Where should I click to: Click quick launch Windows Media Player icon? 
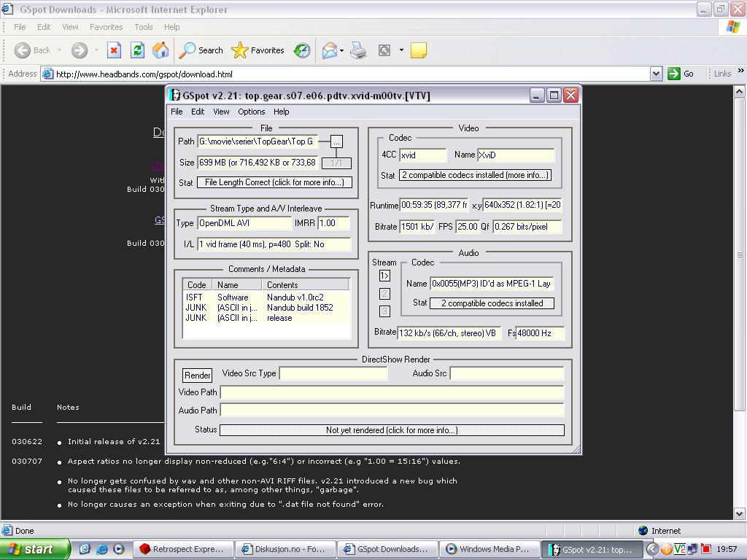(x=119, y=549)
